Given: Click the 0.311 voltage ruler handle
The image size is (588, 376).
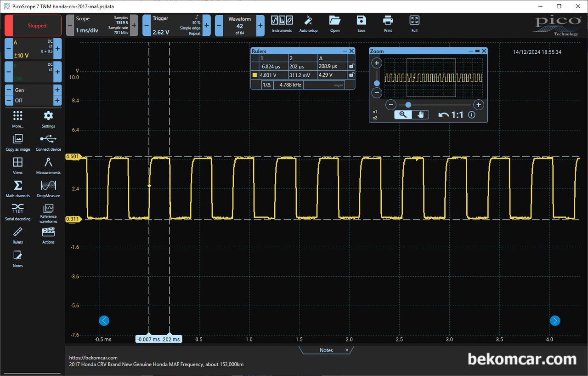Looking at the screenshot, I should (x=73, y=219).
